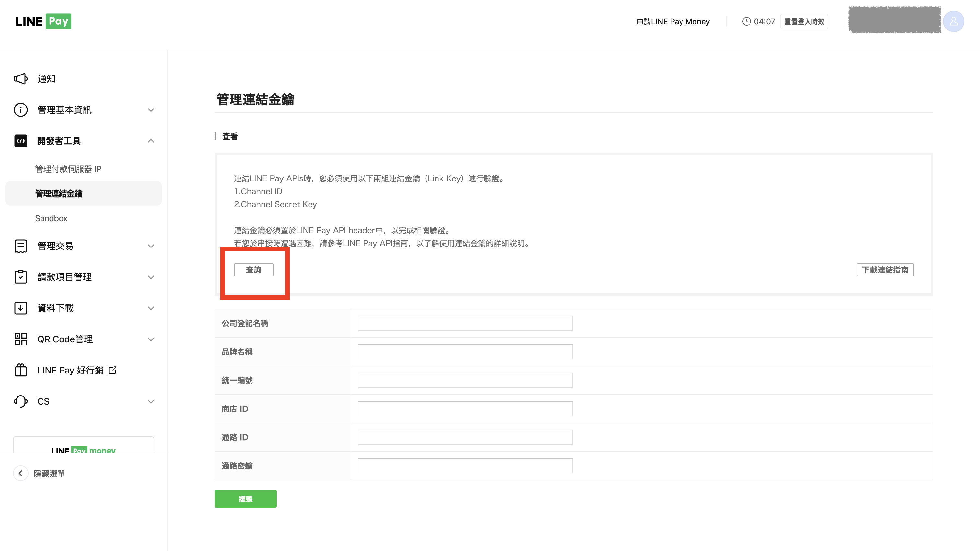Click the 公司登記名稱 input field
This screenshot has height=551, width=980.
pyautogui.click(x=464, y=323)
